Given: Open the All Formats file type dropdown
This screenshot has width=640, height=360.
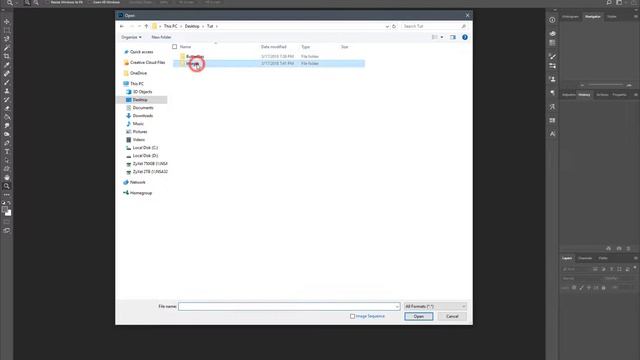Looking at the screenshot, I should click(435, 307).
